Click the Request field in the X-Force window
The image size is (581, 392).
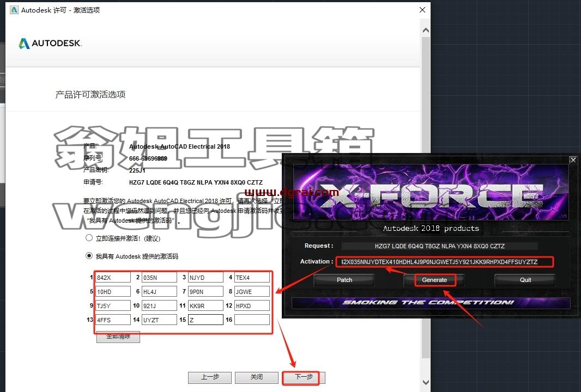[439, 246]
